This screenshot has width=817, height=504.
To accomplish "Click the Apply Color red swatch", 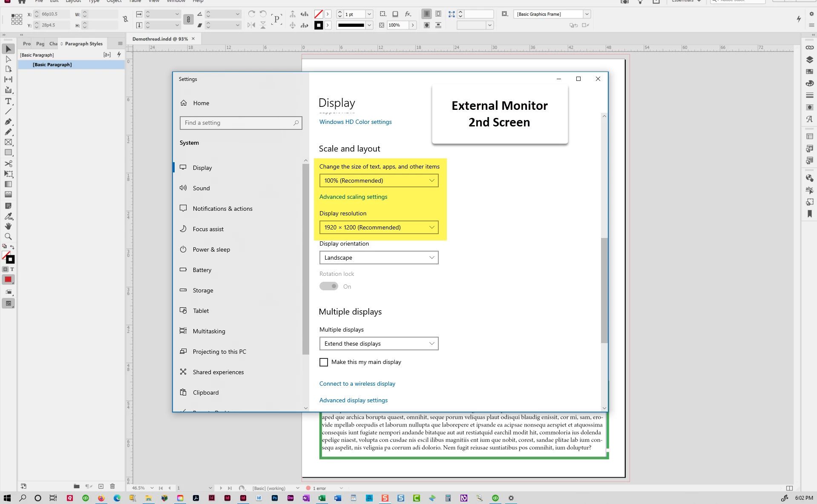I will (x=8, y=280).
